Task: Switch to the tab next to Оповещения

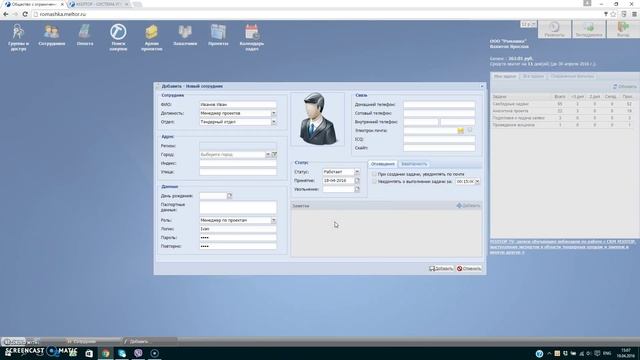Action: point(414,164)
